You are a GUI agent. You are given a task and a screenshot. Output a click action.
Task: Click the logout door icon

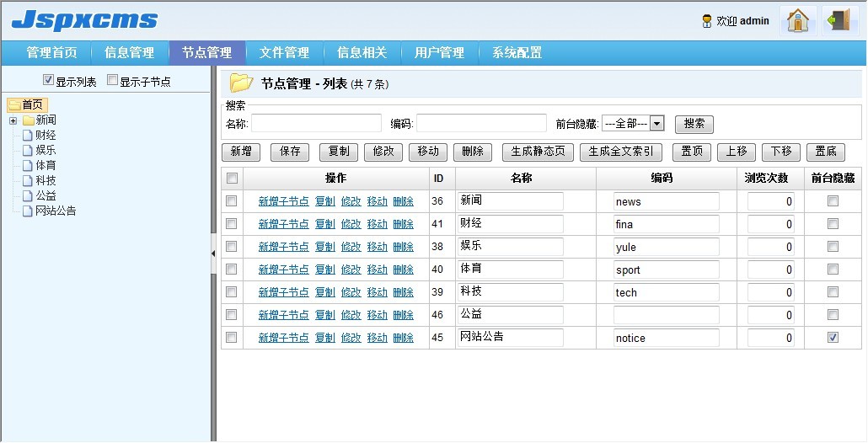tap(839, 20)
